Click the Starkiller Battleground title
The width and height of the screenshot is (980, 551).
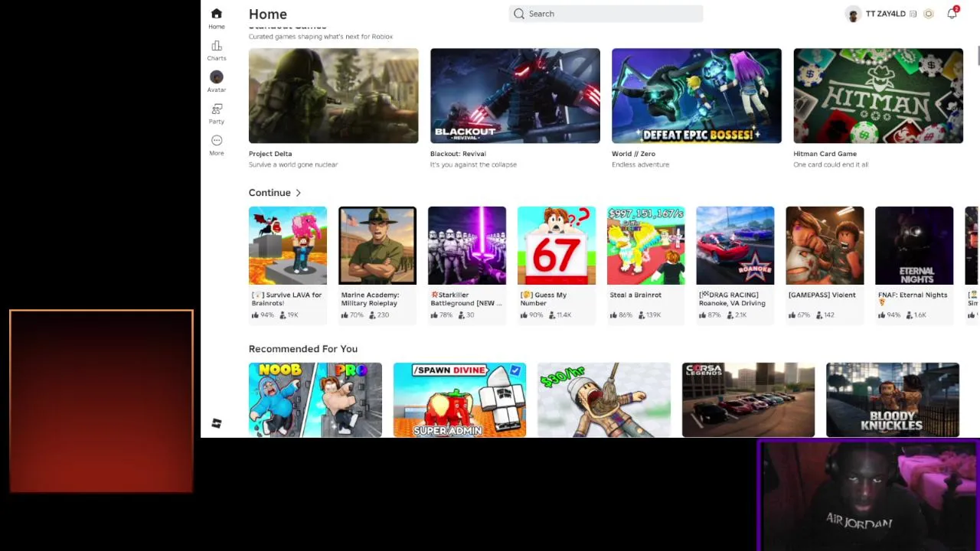[x=466, y=299]
